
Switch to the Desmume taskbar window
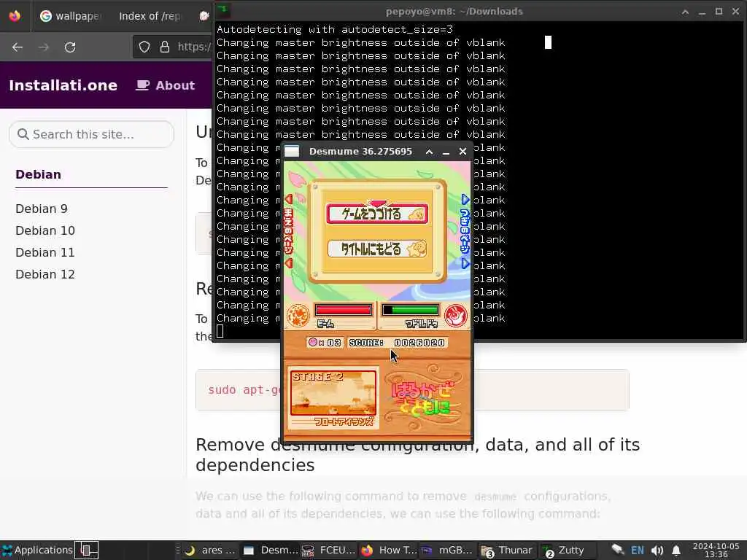point(270,550)
